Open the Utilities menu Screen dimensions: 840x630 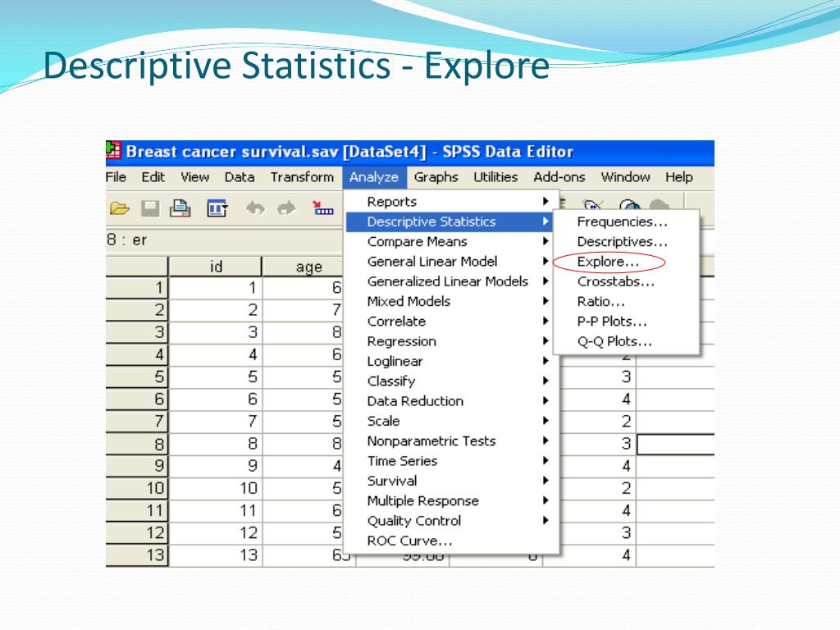point(495,177)
